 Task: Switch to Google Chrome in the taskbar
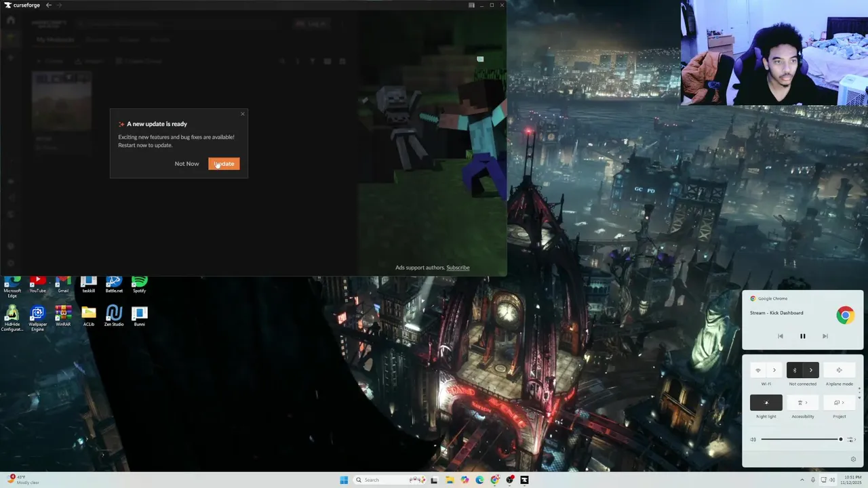click(495, 480)
